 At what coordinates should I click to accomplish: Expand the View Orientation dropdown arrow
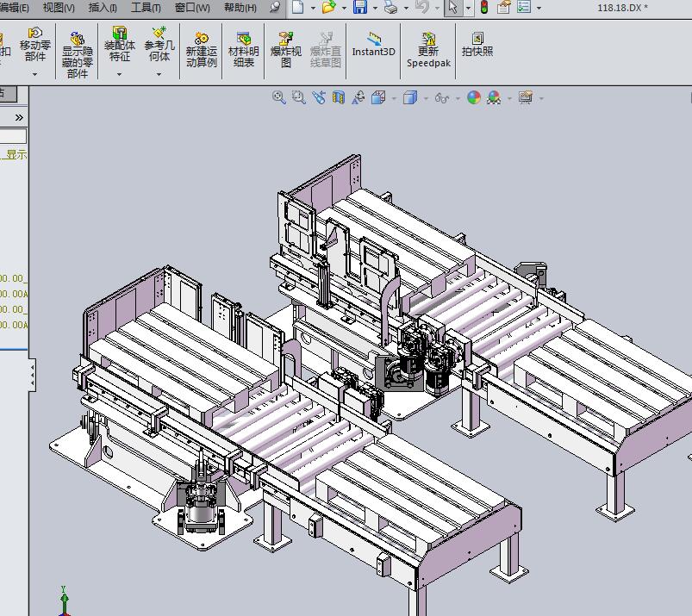pyautogui.click(x=394, y=98)
